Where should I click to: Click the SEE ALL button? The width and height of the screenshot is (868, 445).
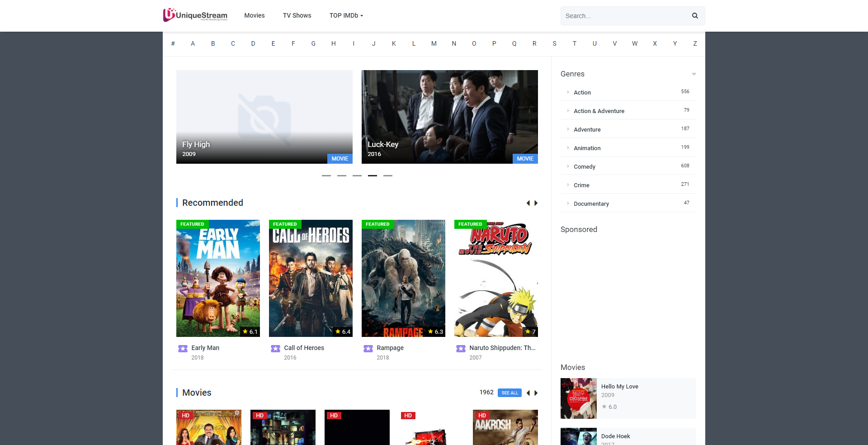509,393
